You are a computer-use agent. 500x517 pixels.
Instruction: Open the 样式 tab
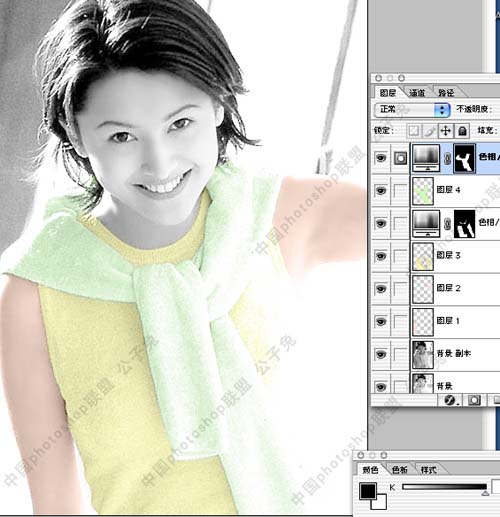point(428,470)
